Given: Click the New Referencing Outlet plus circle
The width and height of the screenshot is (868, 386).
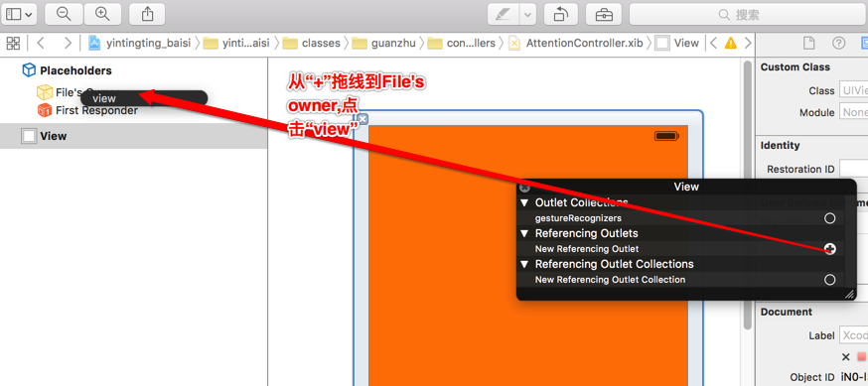Looking at the screenshot, I should [x=829, y=249].
